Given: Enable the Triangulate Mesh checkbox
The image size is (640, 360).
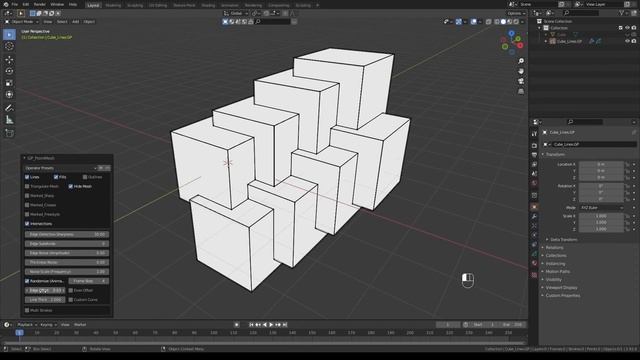Looking at the screenshot, I should click(x=27, y=187).
